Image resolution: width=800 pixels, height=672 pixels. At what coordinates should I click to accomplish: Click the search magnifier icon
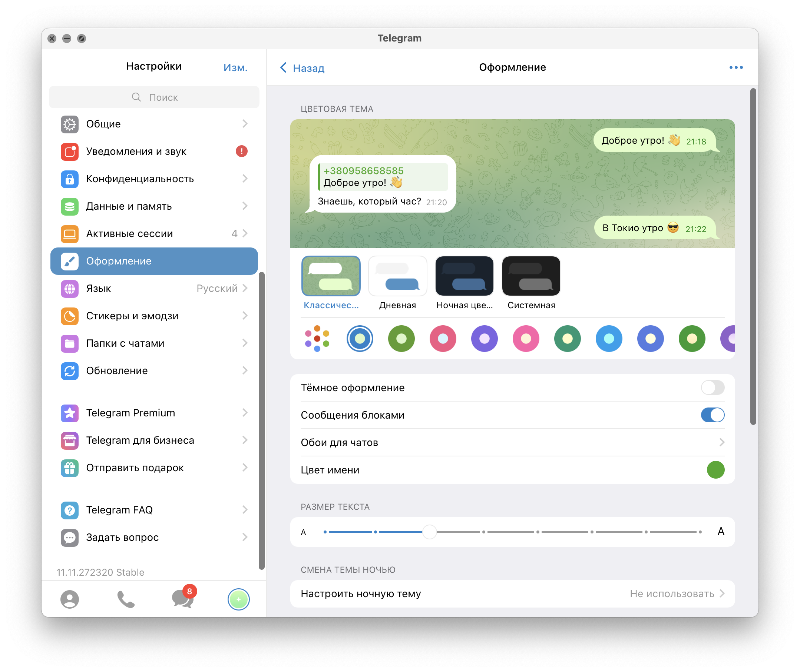pos(136,97)
